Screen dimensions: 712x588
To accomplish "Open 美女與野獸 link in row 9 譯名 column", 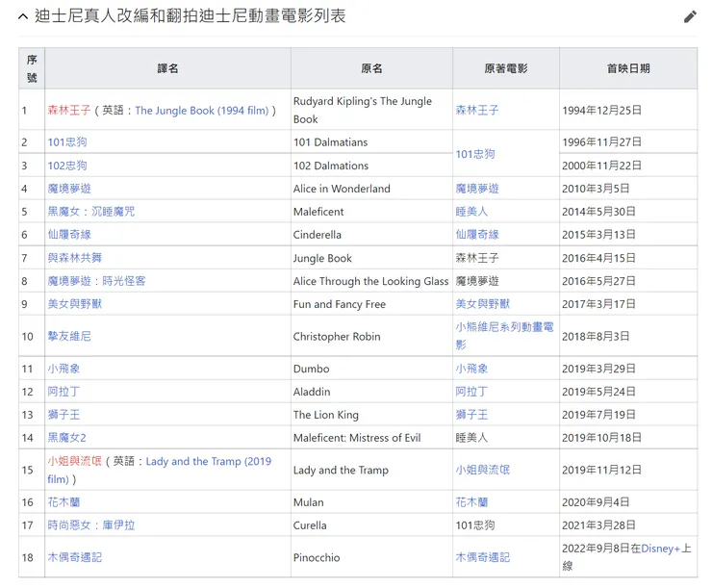I will [x=74, y=304].
